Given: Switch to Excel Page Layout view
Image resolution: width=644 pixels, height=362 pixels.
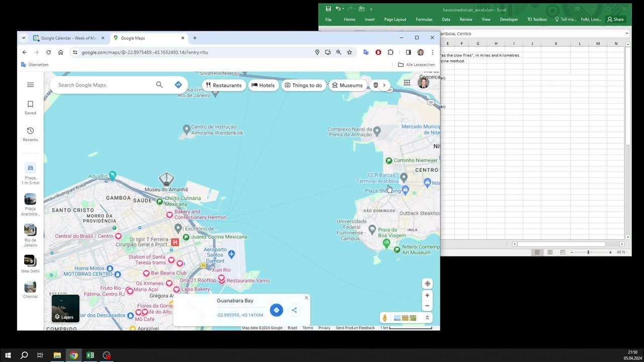Looking at the screenshot, I should click(550, 252).
